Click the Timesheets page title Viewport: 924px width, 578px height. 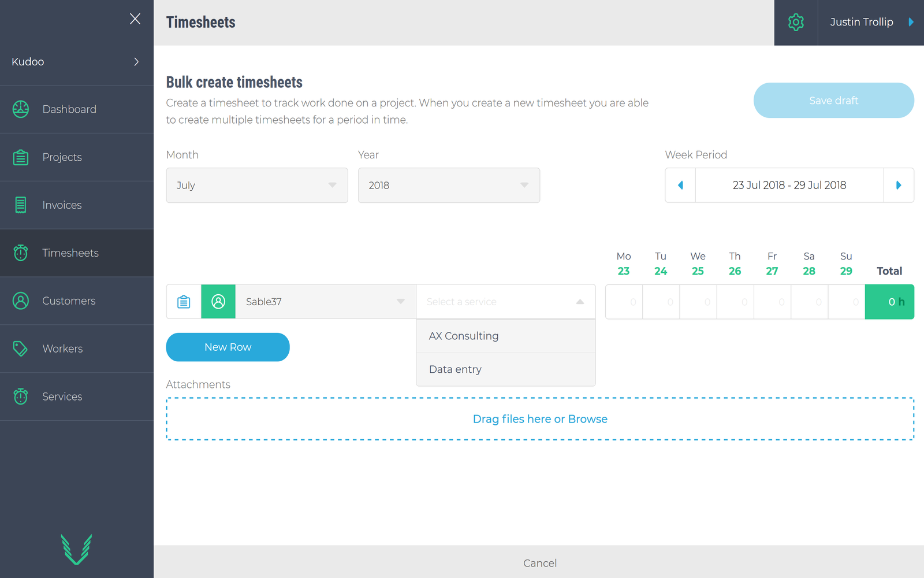tap(200, 23)
